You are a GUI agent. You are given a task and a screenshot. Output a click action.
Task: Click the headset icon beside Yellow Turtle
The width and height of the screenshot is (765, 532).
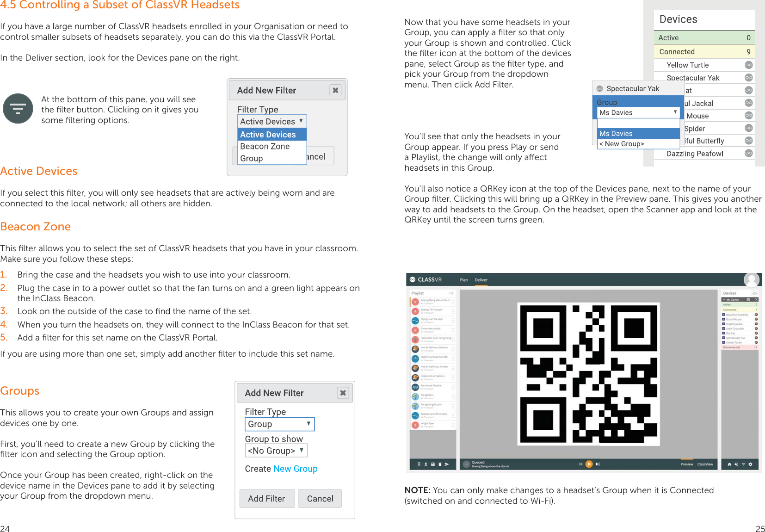(749, 65)
